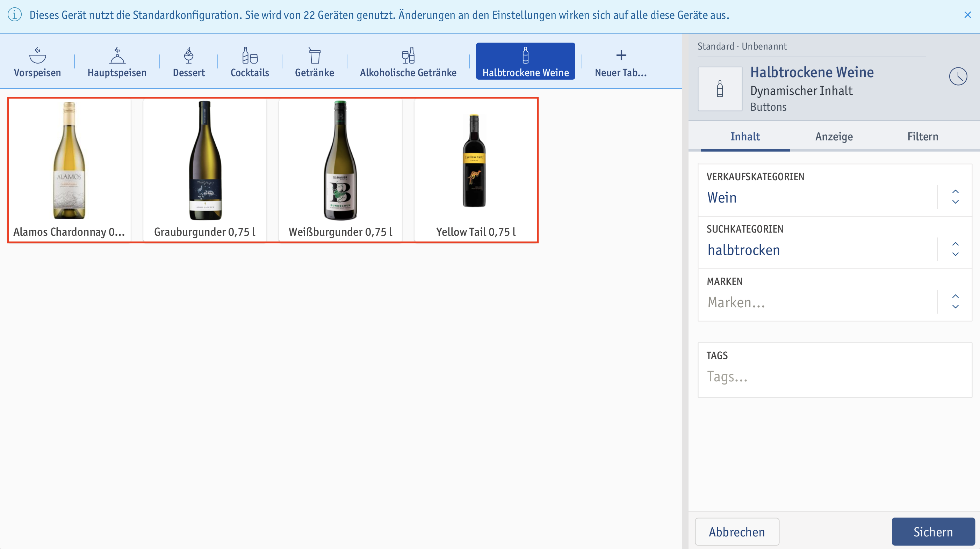
Task: Expand Verkaufskategorien chevron stepper
Action: click(955, 197)
